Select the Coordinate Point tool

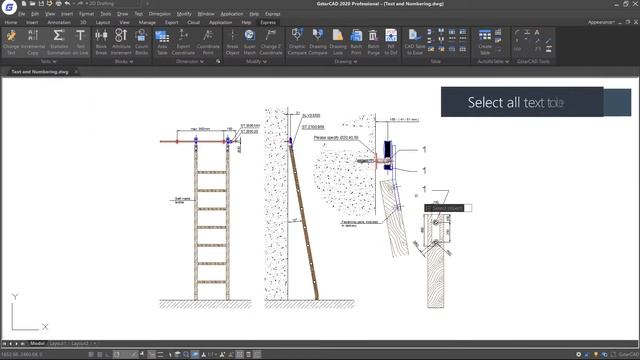tap(208, 42)
